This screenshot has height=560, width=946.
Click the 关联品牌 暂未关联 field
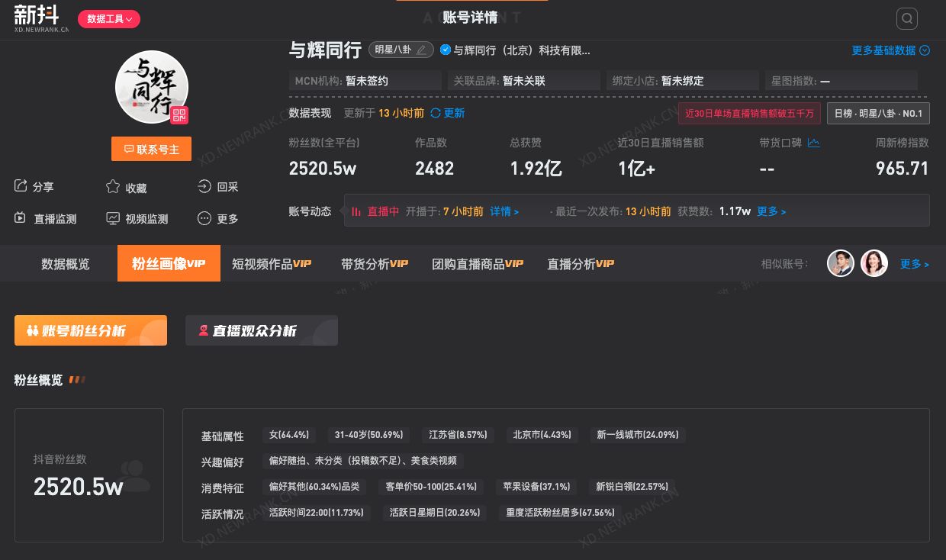(524, 81)
